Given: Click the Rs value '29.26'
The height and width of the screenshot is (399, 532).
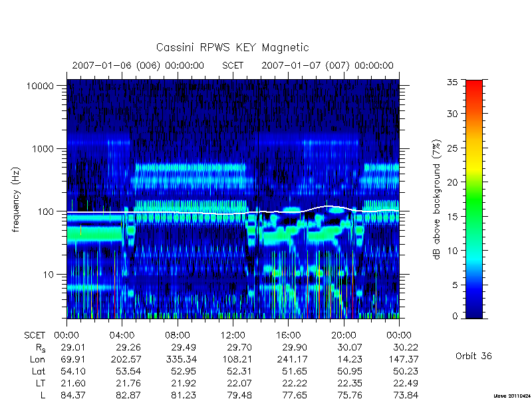Looking at the screenshot, I should pos(128,347).
